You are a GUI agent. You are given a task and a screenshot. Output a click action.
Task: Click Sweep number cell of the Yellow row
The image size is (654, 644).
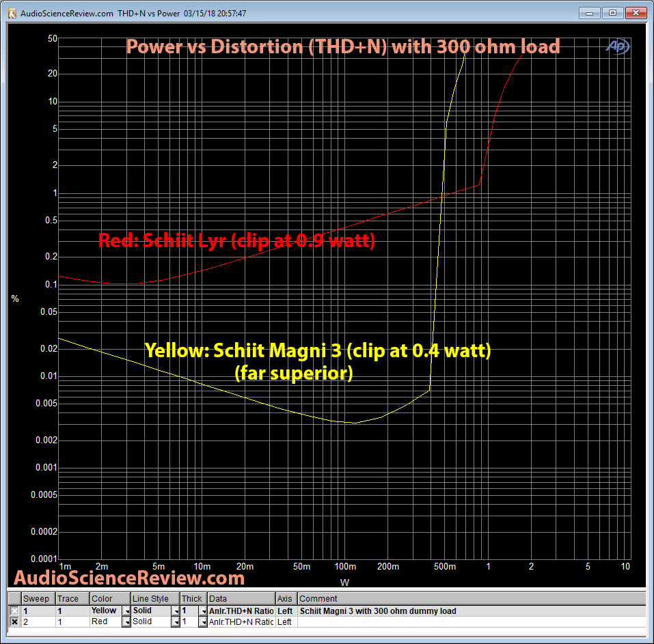point(38,611)
